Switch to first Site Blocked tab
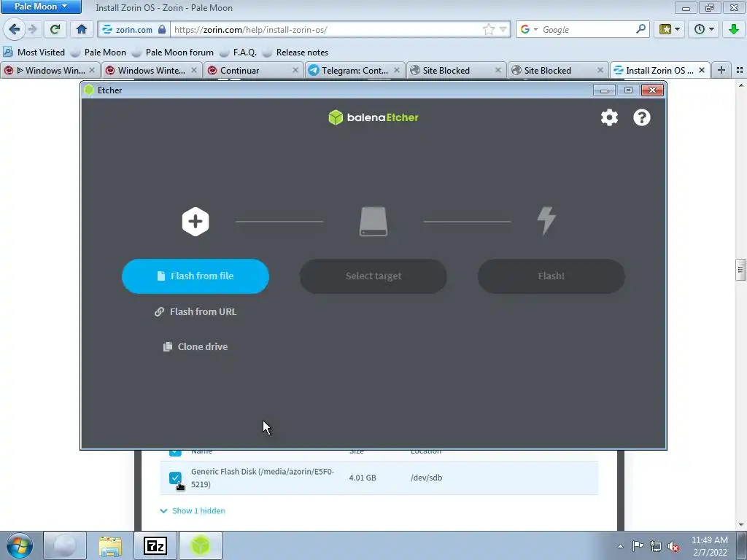 click(x=455, y=71)
